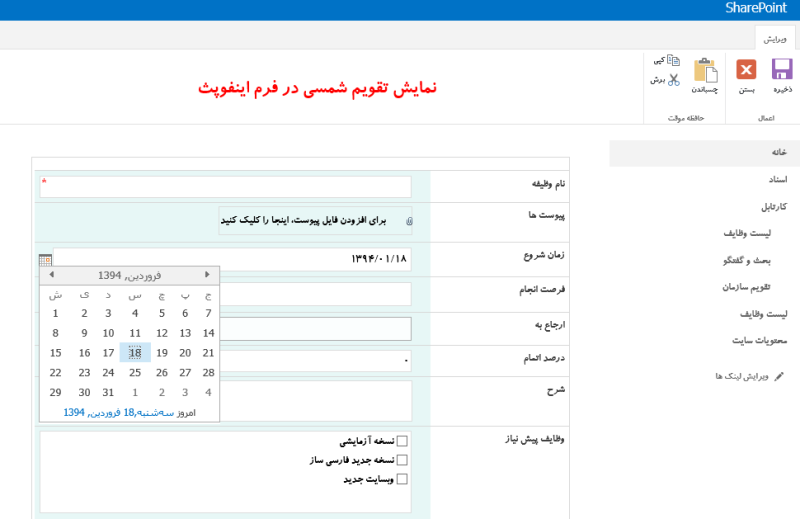This screenshot has width=800, height=519.
Task: Open بحث و گفتگو navigation link
Action: point(747,260)
